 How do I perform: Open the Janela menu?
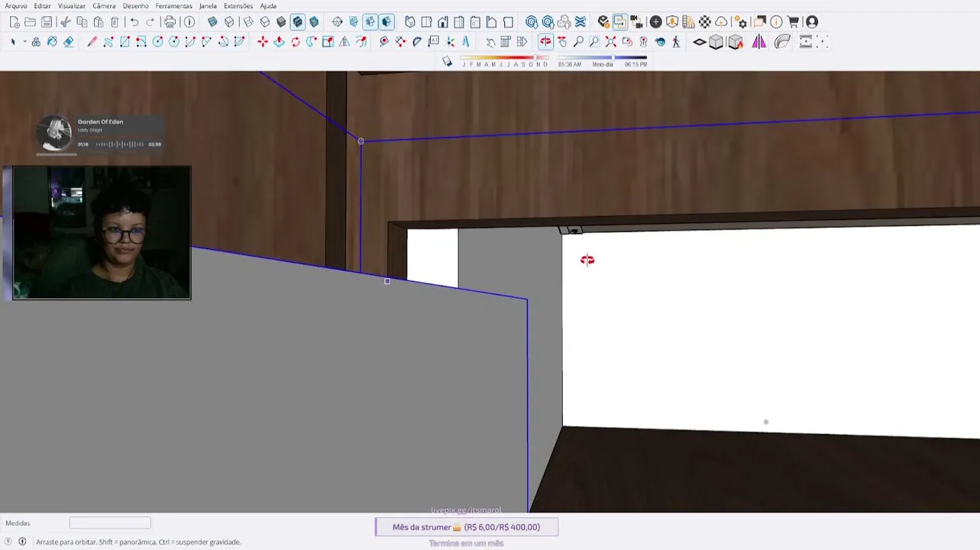click(x=208, y=6)
